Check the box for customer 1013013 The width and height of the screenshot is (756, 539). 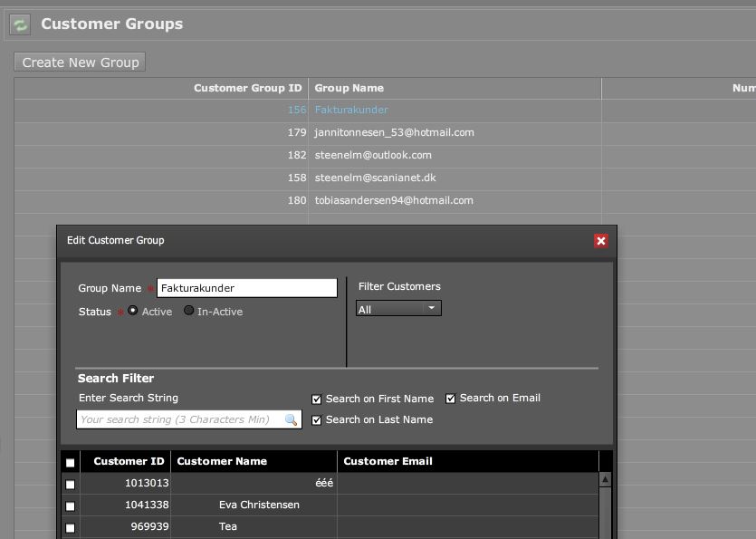[x=71, y=484]
